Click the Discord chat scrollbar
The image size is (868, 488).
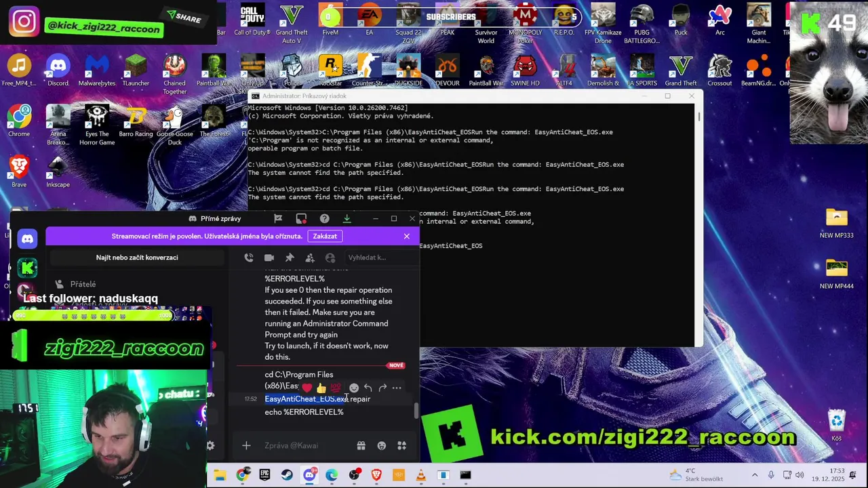[416, 411]
